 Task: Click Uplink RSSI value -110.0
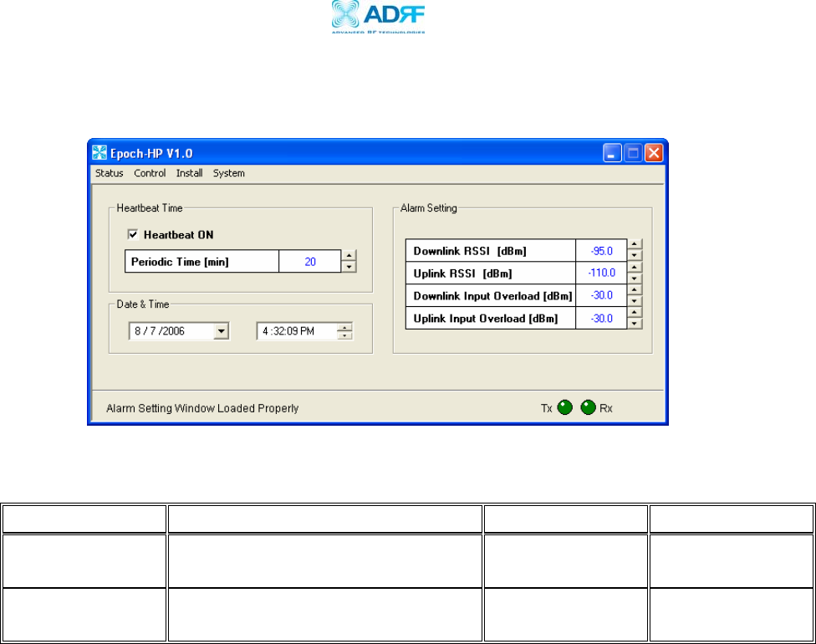click(x=601, y=273)
